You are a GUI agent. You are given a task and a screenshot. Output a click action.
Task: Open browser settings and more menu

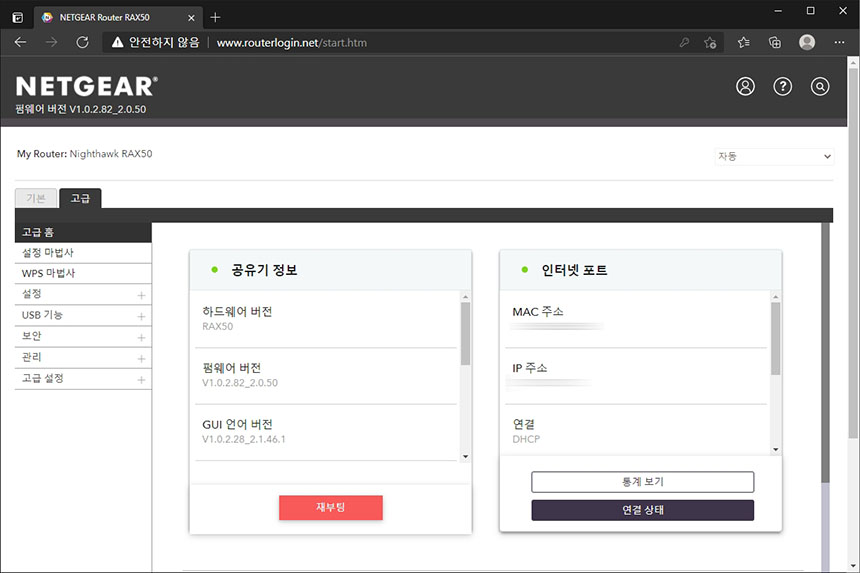pos(839,42)
